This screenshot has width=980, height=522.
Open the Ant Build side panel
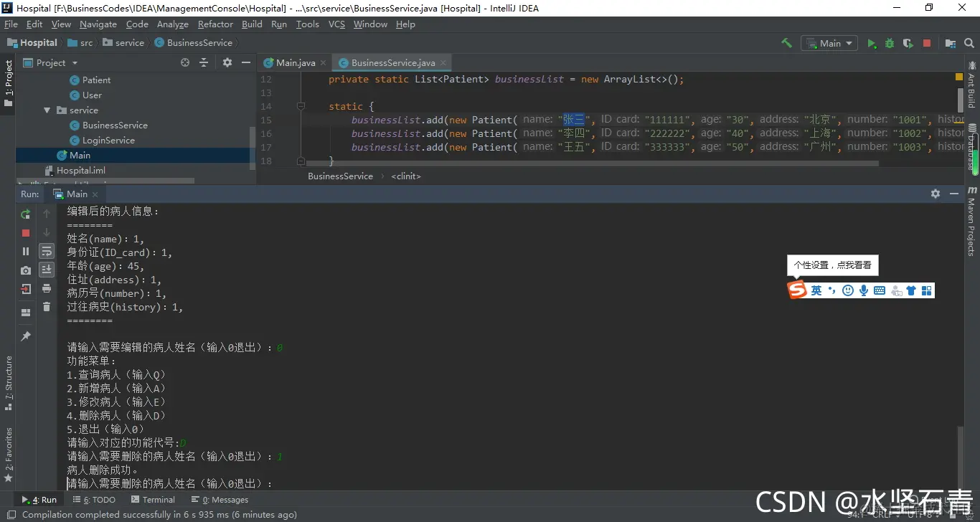click(972, 83)
